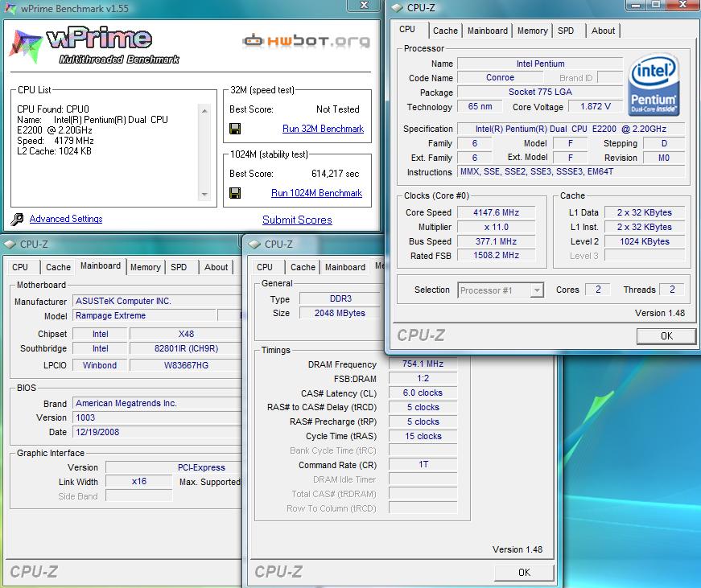701x588 pixels.
Task: Click the BIOS Date field 12/19/2008
Action: point(158,433)
